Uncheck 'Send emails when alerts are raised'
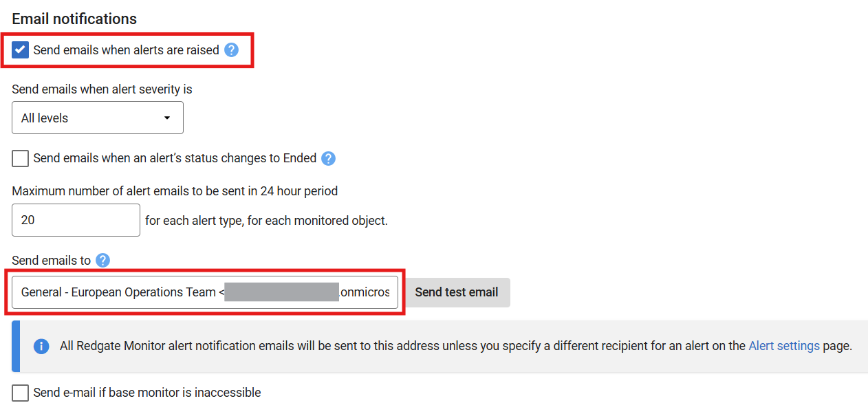 (21, 50)
